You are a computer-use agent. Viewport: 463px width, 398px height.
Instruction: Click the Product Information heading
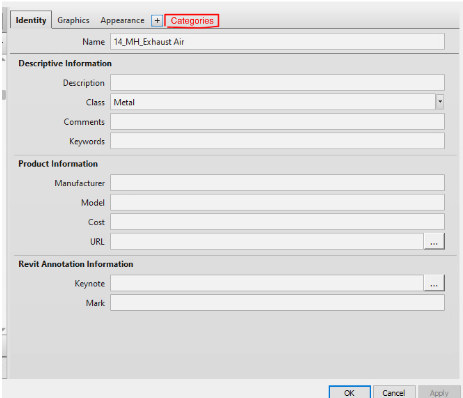click(x=58, y=164)
